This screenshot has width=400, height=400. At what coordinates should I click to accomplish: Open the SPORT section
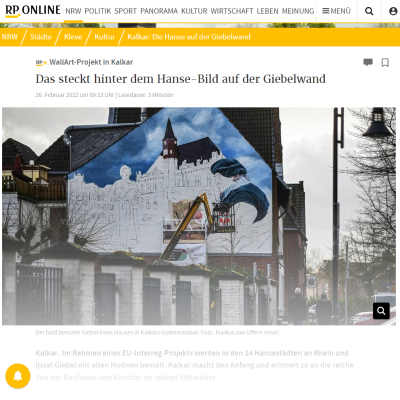coord(126,11)
